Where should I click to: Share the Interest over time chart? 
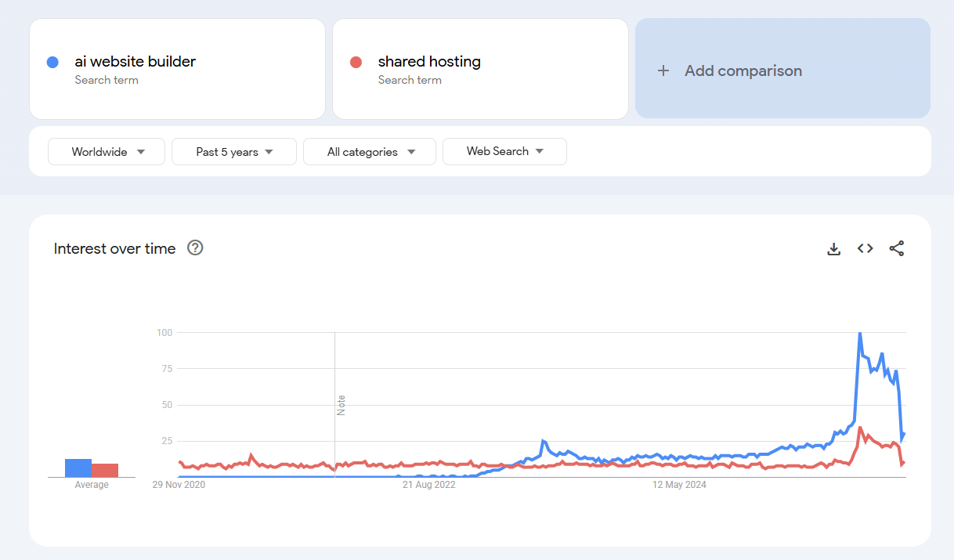[897, 248]
